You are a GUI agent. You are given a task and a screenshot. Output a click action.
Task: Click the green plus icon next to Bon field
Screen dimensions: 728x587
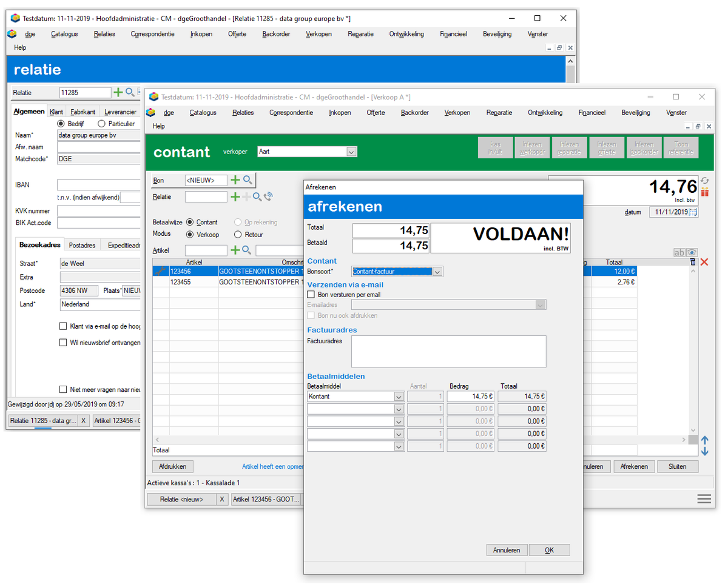pyautogui.click(x=235, y=180)
